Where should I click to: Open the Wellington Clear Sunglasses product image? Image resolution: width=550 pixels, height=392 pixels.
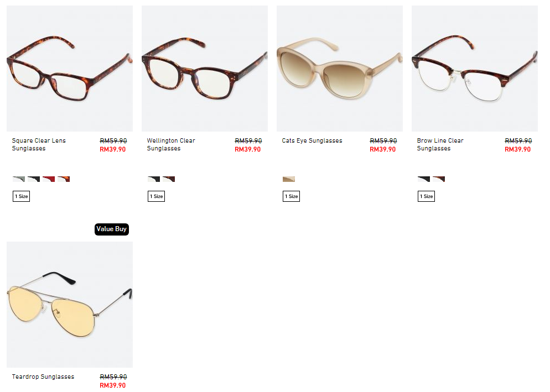[x=205, y=69]
